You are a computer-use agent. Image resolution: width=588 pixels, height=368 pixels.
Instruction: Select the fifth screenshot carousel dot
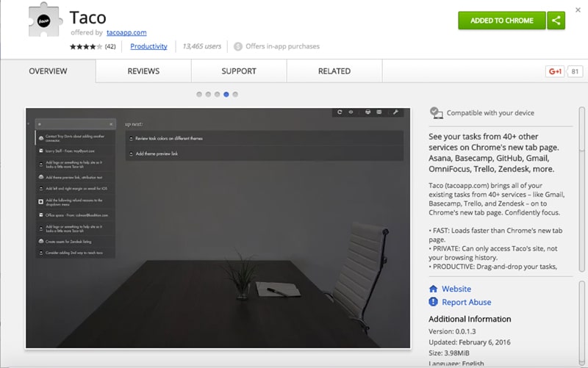coord(235,94)
